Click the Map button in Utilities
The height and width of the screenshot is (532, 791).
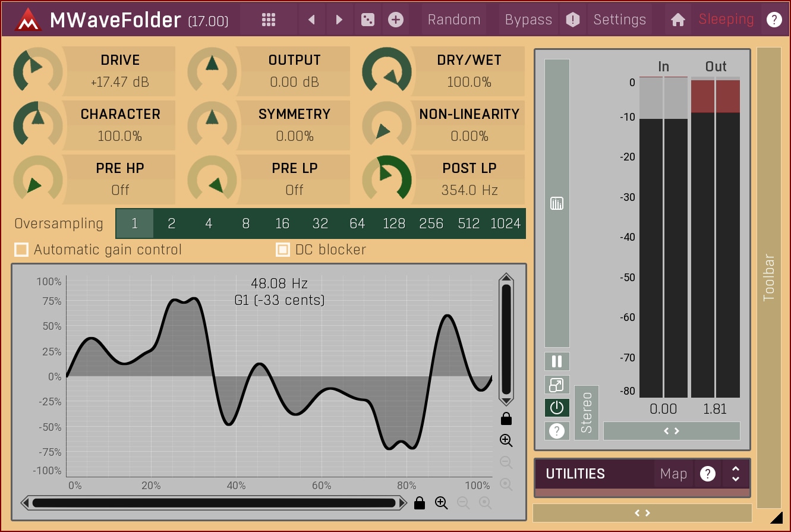click(673, 474)
